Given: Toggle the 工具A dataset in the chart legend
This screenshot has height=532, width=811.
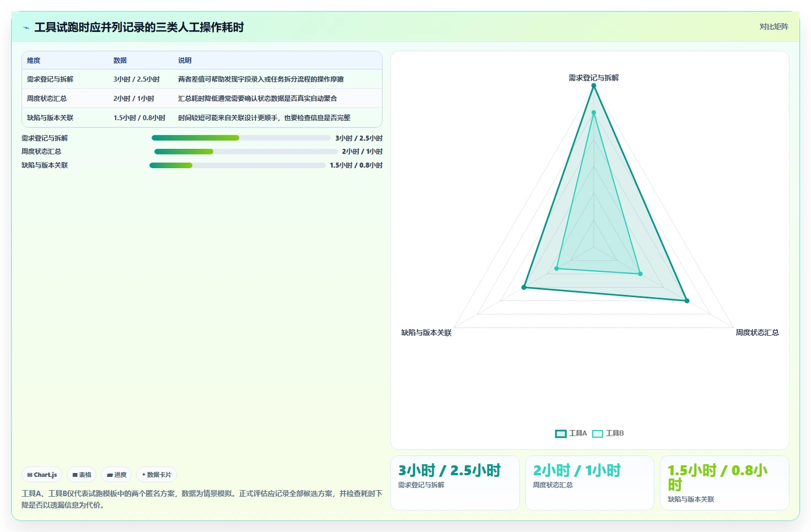Looking at the screenshot, I should (571, 433).
